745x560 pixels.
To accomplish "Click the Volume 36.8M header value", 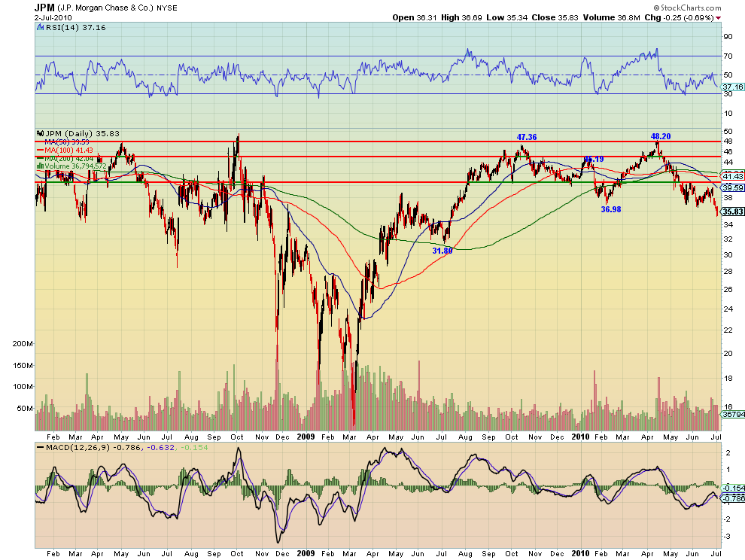I will coord(612,17).
